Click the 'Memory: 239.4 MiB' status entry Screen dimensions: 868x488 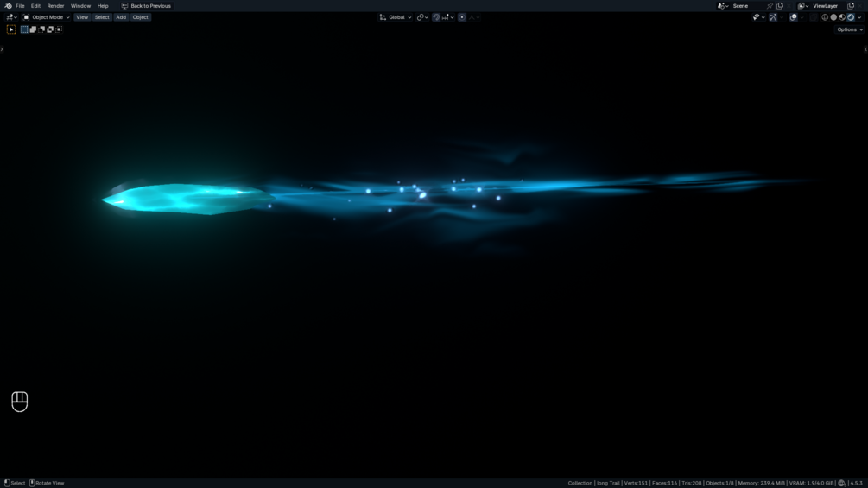[761, 483]
